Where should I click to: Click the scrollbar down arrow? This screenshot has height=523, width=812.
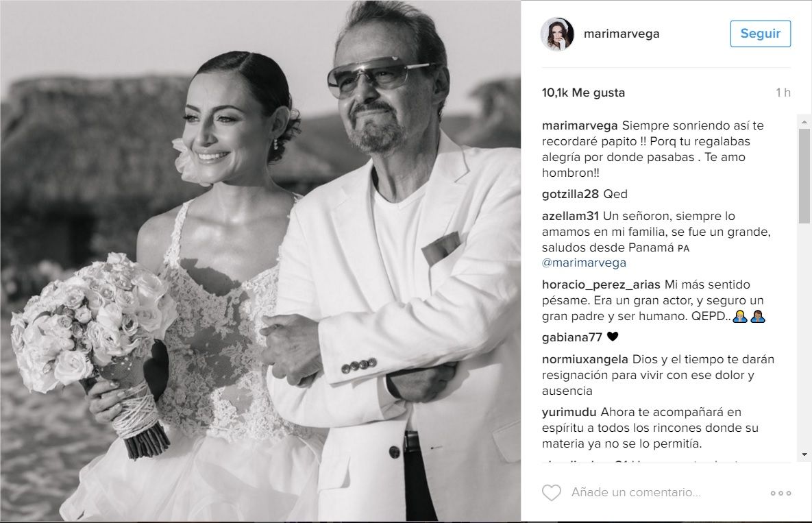click(x=804, y=454)
